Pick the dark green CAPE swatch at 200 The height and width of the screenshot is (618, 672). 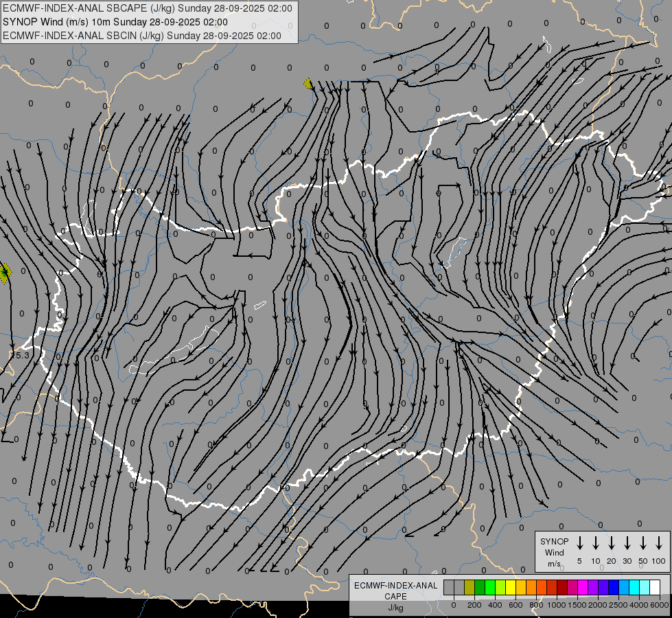(480, 587)
